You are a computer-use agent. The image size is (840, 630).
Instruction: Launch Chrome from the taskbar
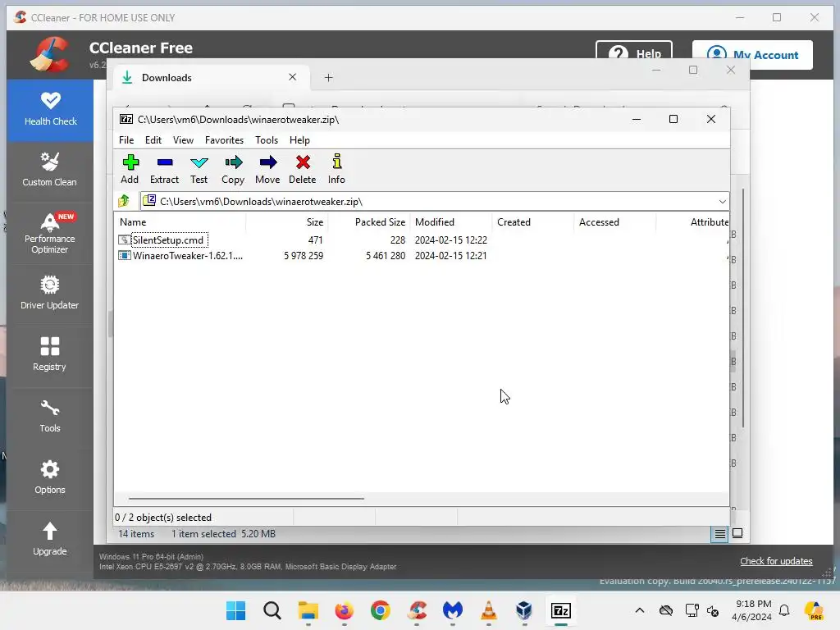(381, 610)
